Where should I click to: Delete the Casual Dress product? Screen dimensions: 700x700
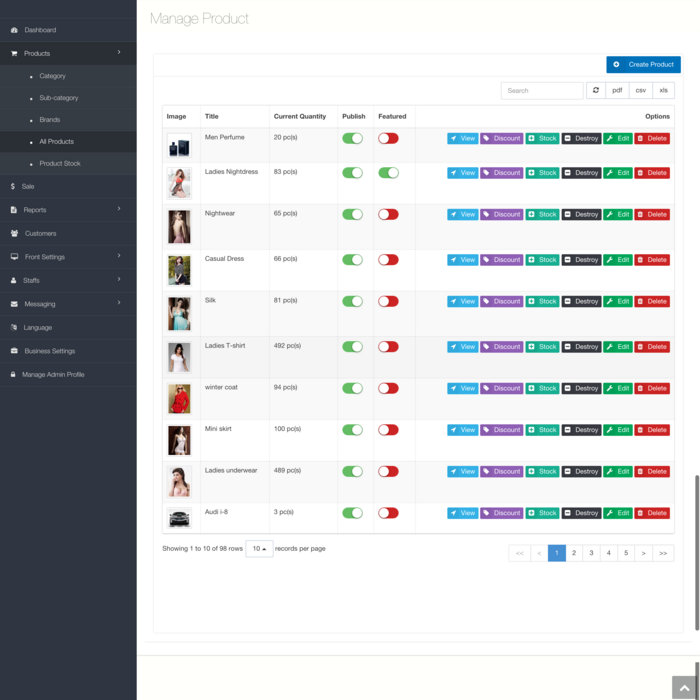[652, 260]
